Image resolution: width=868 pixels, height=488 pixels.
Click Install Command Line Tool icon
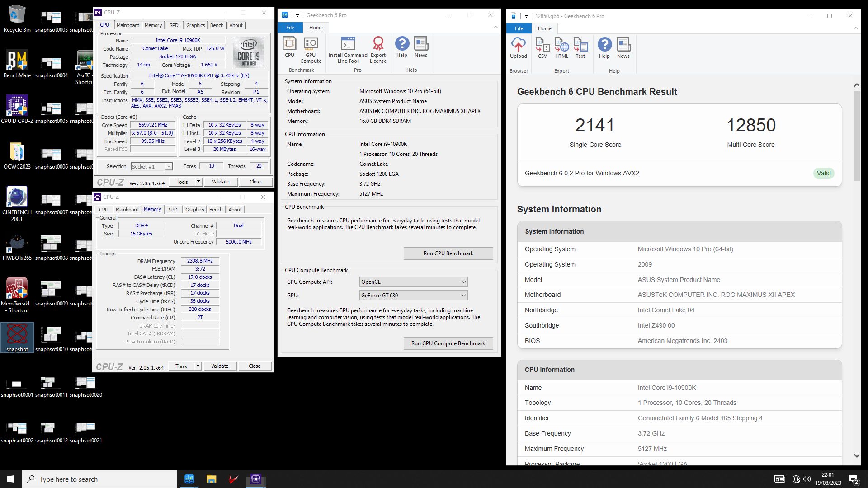coord(348,50)
